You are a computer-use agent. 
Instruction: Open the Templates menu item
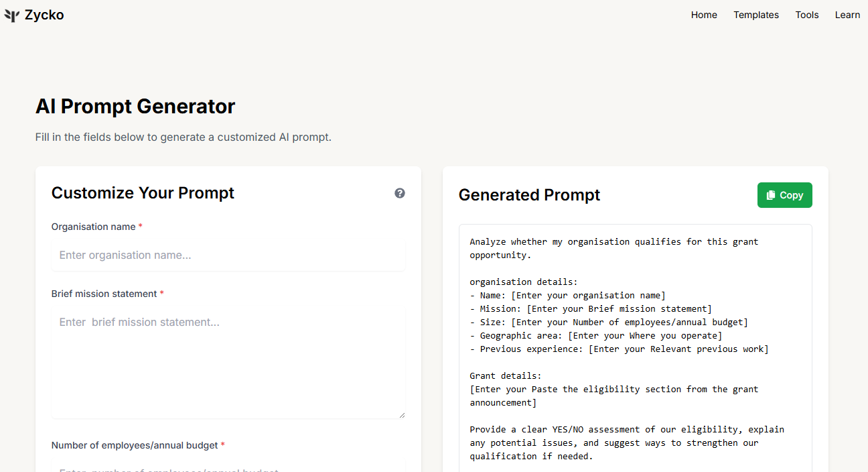(x=756, y=15)
